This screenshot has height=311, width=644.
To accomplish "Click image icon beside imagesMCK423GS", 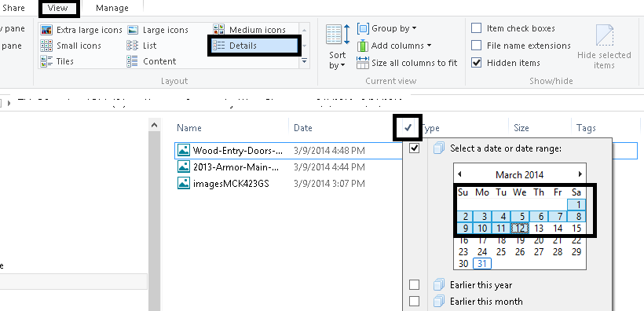I will (184, 183).
